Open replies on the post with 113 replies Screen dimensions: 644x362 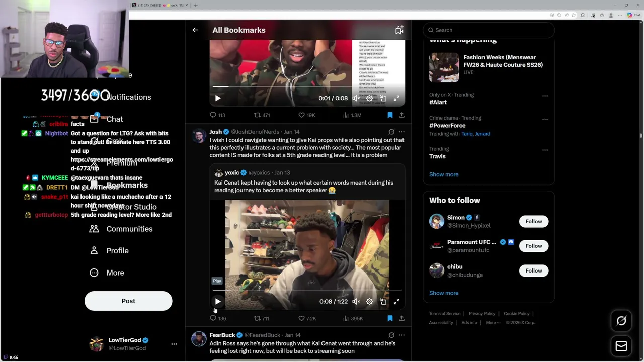tap(217, 115)
